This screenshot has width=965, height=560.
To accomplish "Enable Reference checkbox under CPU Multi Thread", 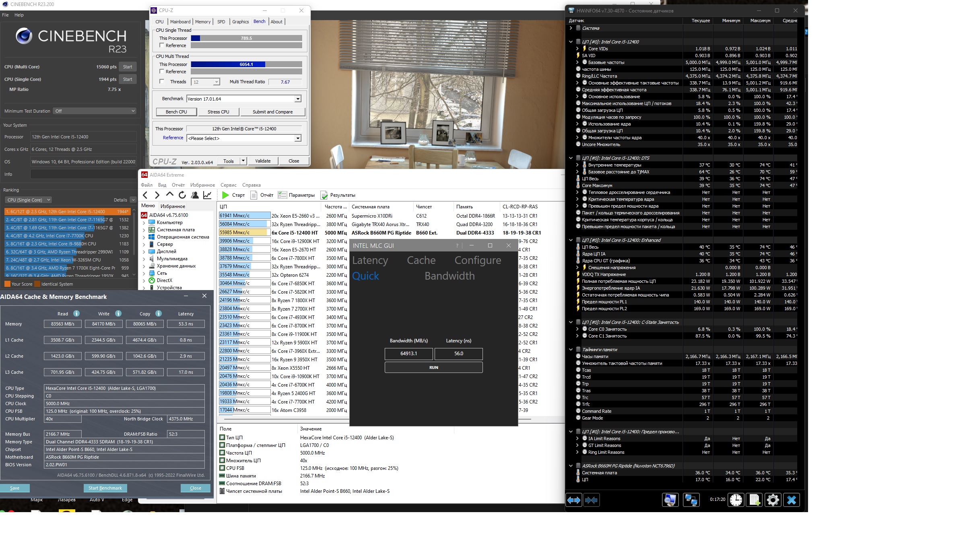I will (162, 72).
